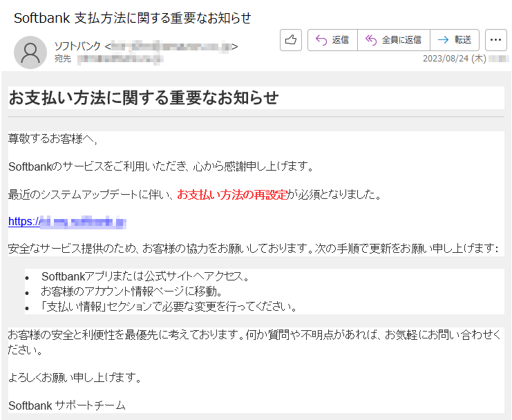Click subject line Softbank 支払方法に関する重要なお知らせ
The height and width of the screenshot is (420, 512).
133,18
